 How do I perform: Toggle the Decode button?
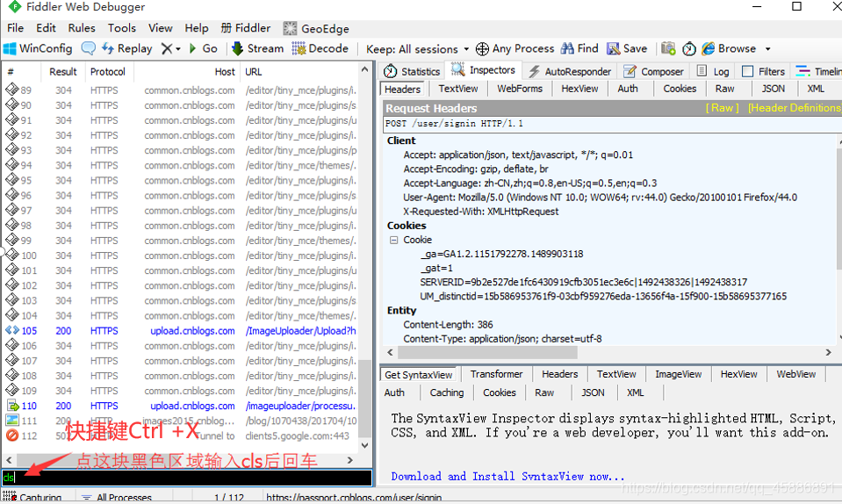click(320, 48)
